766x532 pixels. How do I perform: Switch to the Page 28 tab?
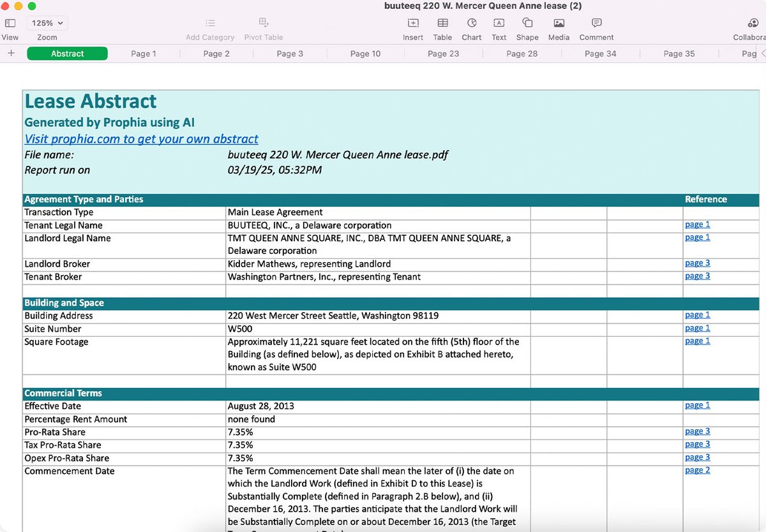pyautogui.click(x=522, y=54)
